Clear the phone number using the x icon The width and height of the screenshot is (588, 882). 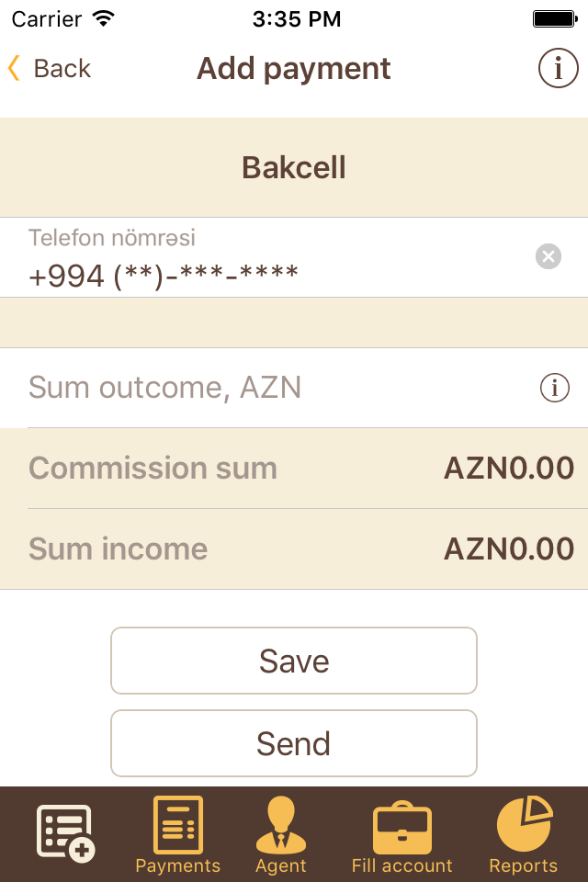click(x=548, y=256)
